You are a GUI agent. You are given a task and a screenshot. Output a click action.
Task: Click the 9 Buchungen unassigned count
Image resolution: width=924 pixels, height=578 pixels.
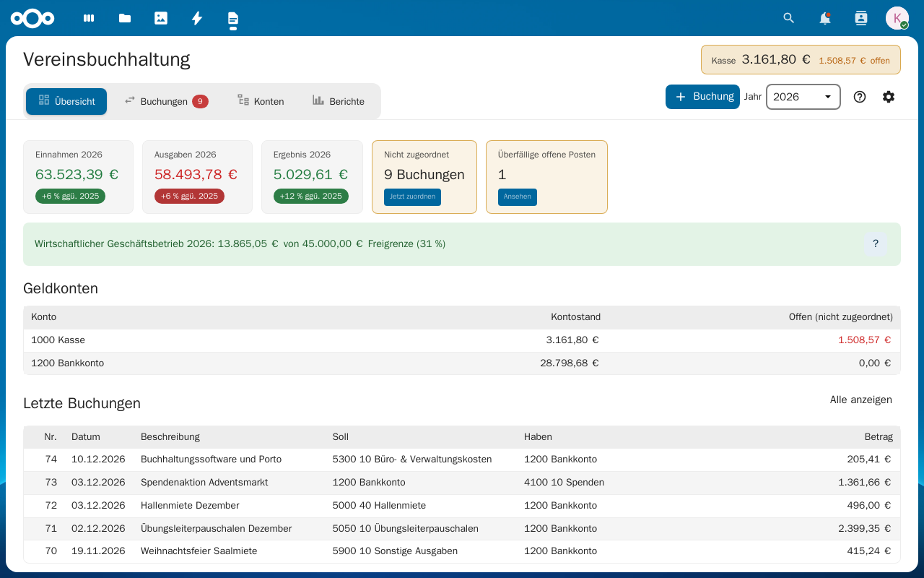[x=424, y=175]
